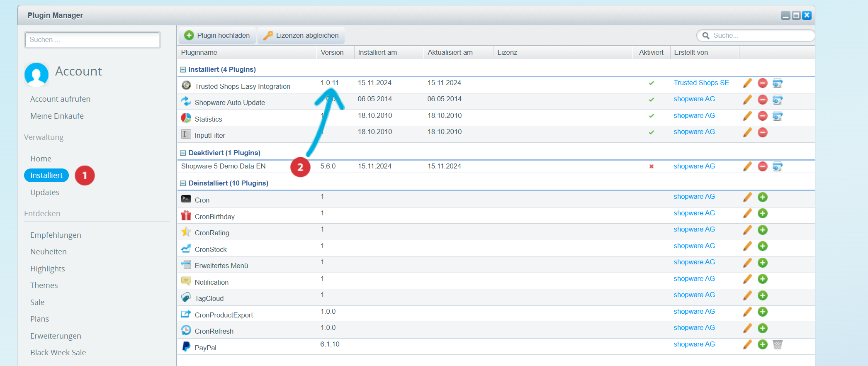Edit the Statistics plugin
This screenshot has height=366, width=868.
pos(747,116)
